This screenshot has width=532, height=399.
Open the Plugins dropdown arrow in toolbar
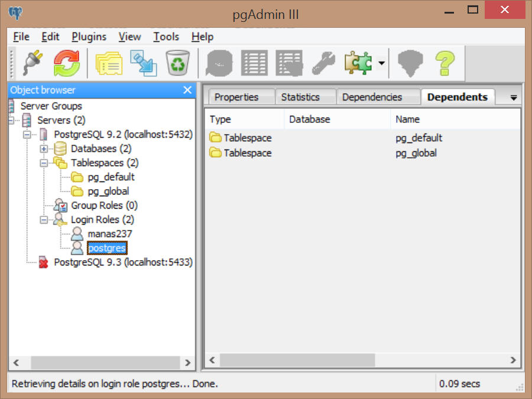(382, 63)
